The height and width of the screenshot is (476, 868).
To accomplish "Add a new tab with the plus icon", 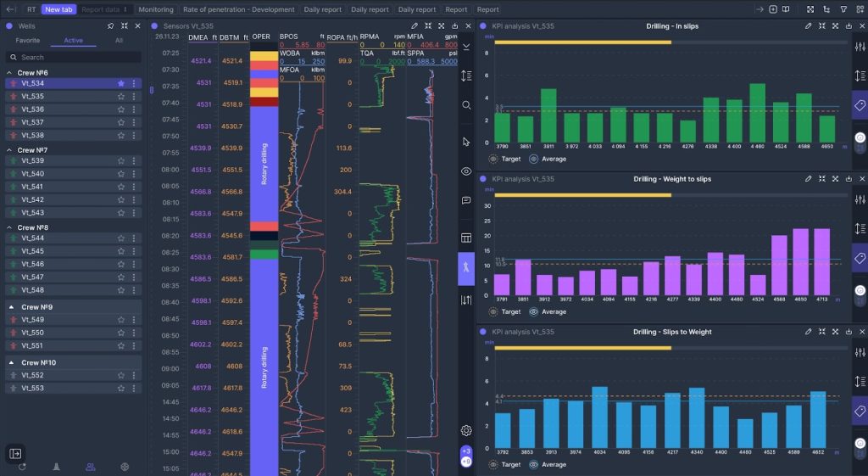I will 773,9.
